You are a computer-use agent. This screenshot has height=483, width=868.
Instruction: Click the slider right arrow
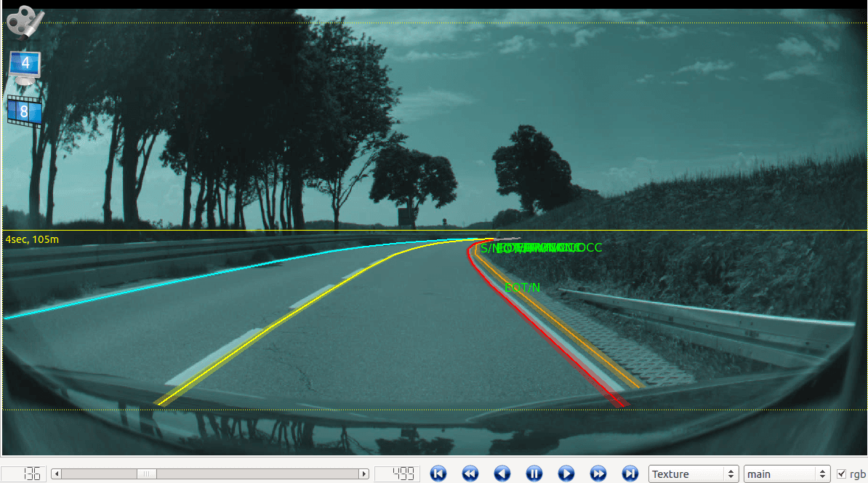pyautogui.click(x=363, y=474)
